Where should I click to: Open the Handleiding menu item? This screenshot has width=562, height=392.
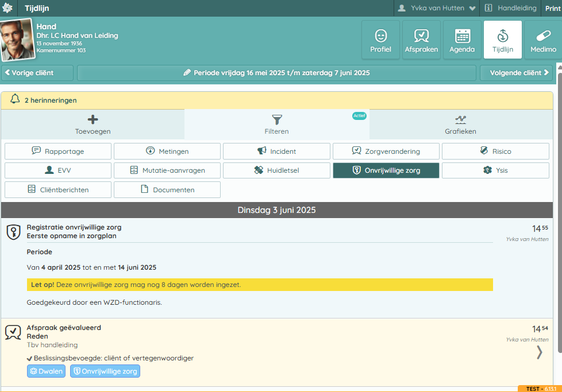pos(511,8)
